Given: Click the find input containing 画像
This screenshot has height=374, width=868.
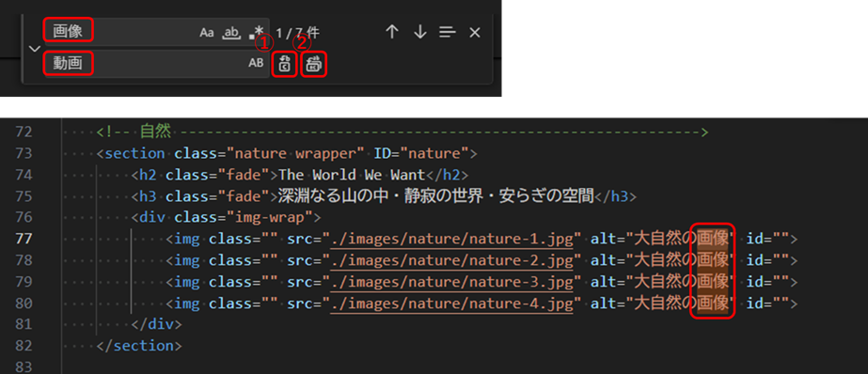Looking at the screenshot, I should click(157, 32).
